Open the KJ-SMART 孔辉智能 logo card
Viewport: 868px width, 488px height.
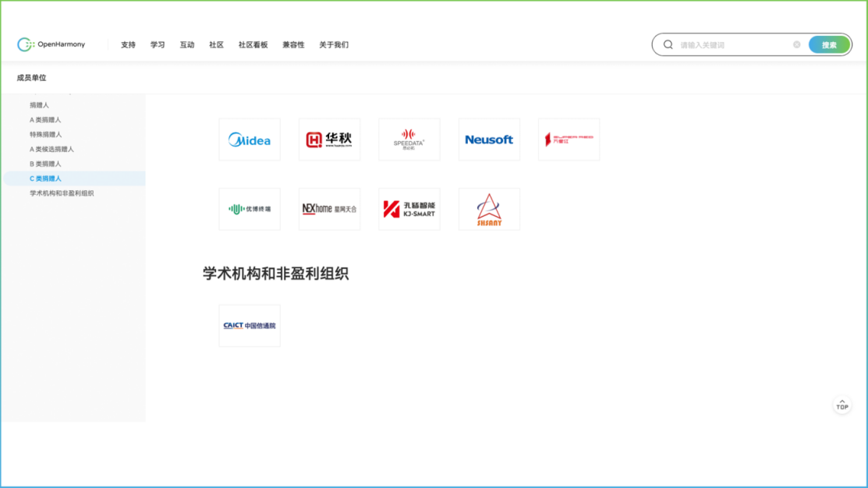pyautogui.click(x=409, y=209)
